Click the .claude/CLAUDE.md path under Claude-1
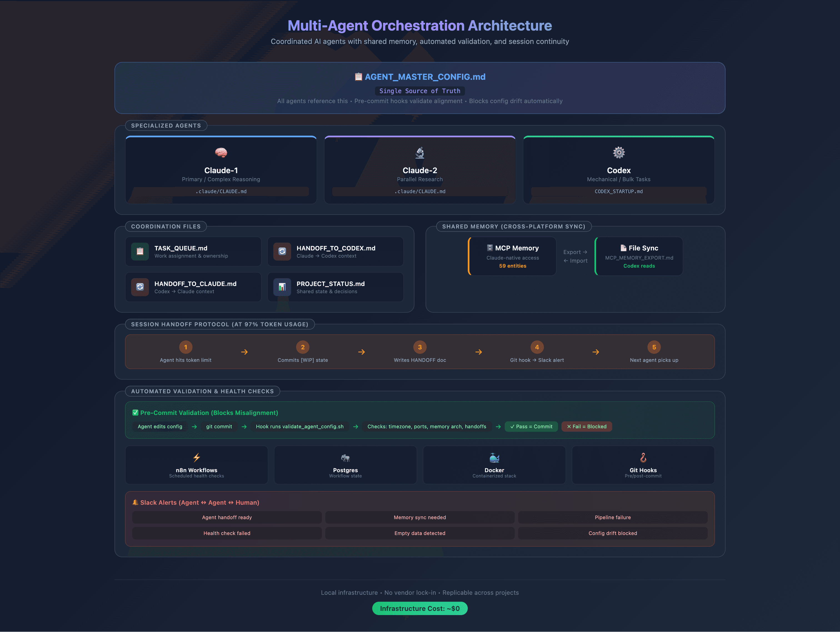The width and height of the screenshot is (840, 632). click(221, 191)
